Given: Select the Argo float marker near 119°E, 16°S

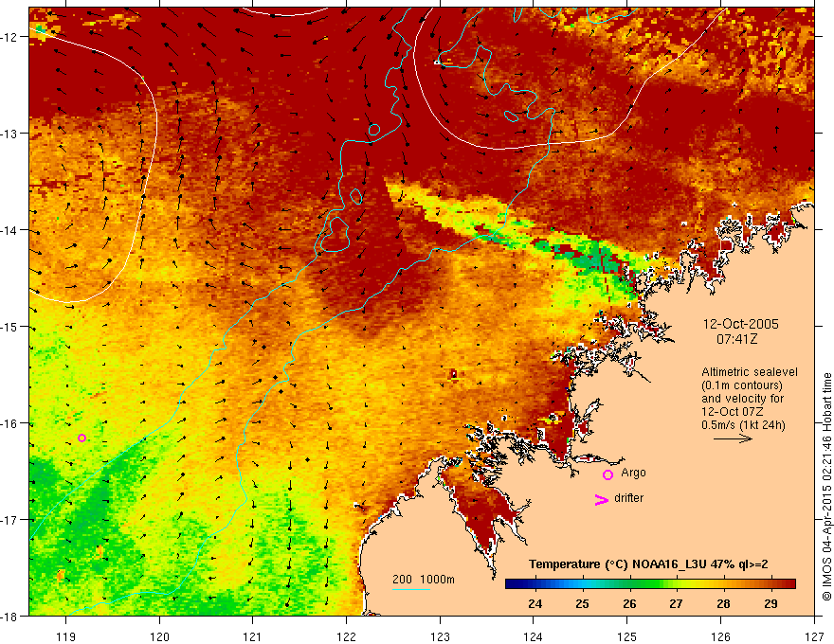Looking at the screenshot, I should pyautogui.click(x=82, y=438).
